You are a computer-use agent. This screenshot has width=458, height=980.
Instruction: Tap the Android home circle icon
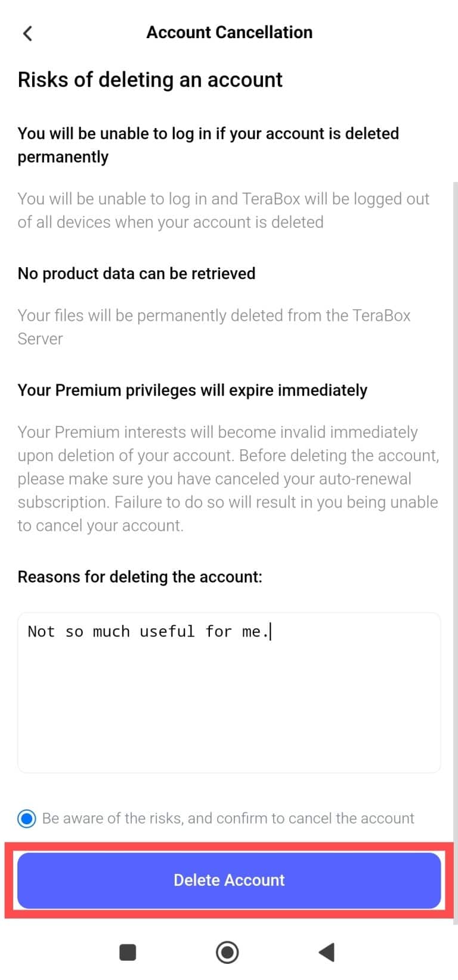tap(227, 952)
